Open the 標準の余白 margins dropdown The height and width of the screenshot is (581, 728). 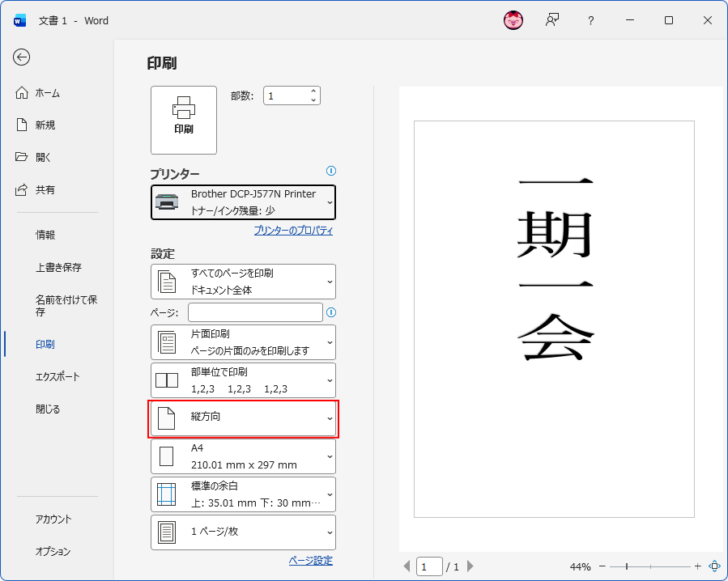click(x=243, y=495)
